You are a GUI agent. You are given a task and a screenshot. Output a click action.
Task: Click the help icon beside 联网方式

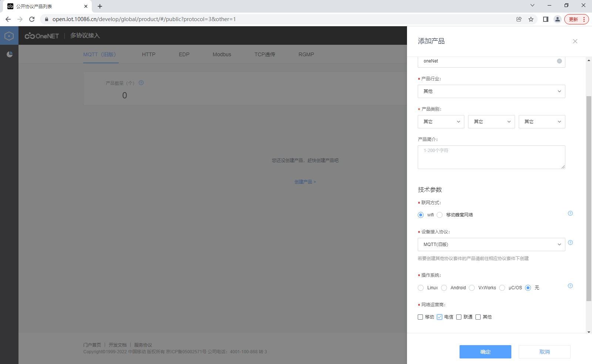coord(570,213)
